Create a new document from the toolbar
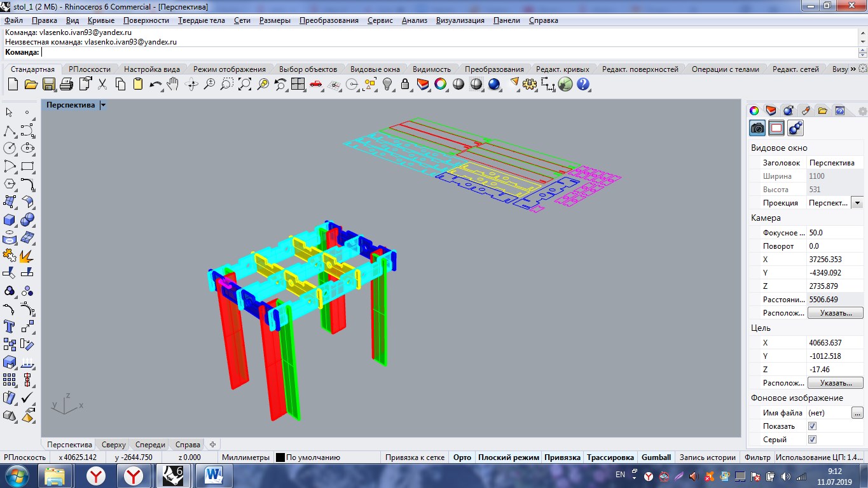868x488 pixels. coord(13,84)
